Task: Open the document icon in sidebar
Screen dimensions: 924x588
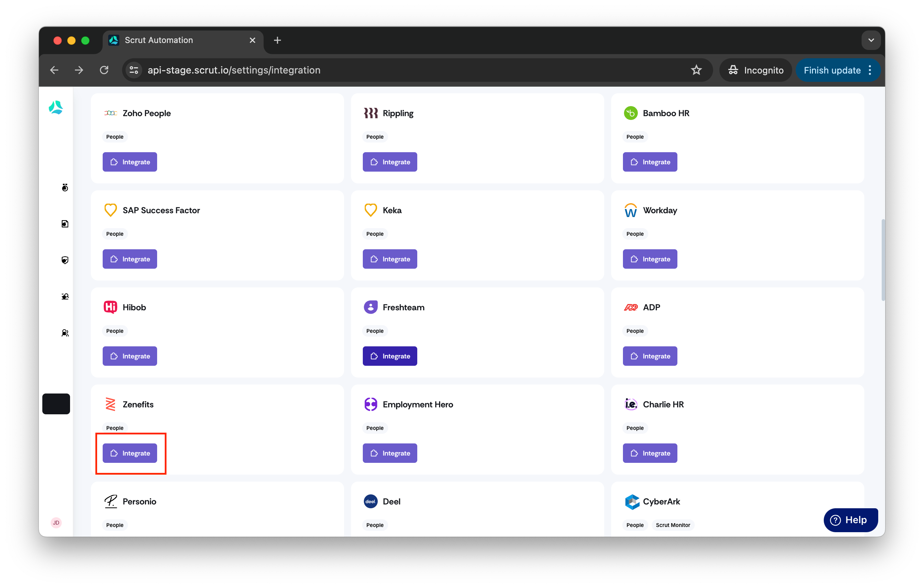Action: pyautogui.click(x=65, y=224)
